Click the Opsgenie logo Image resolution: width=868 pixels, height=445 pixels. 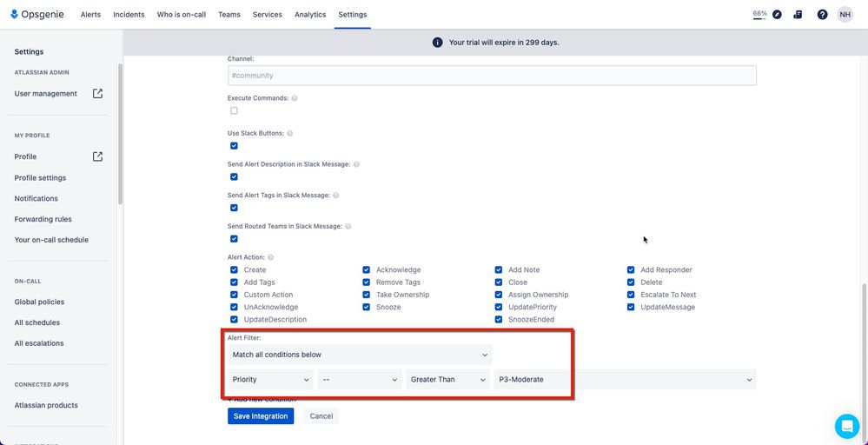coord(37,15)
